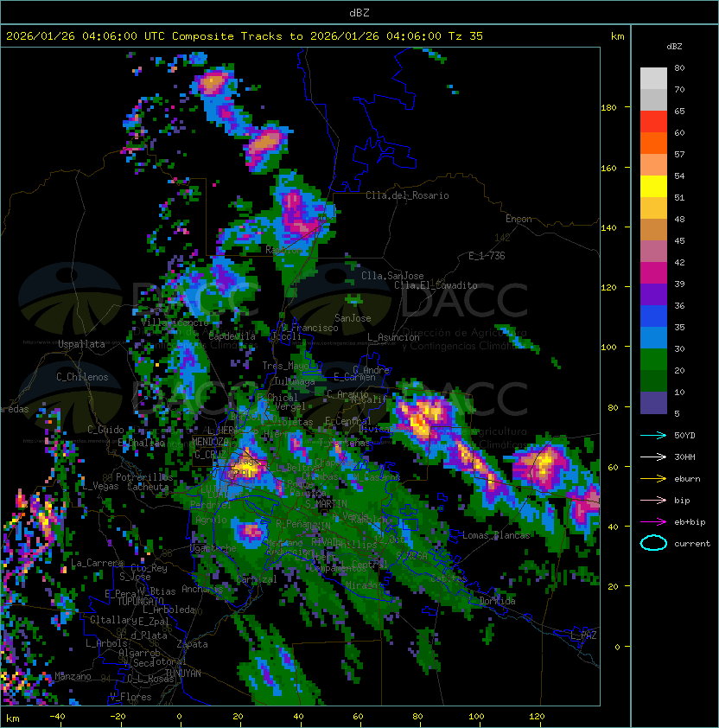Select the red swatch between 65 and 60 dBZ
The width and height of the screenshot is (719, 728).
[653, 122]
